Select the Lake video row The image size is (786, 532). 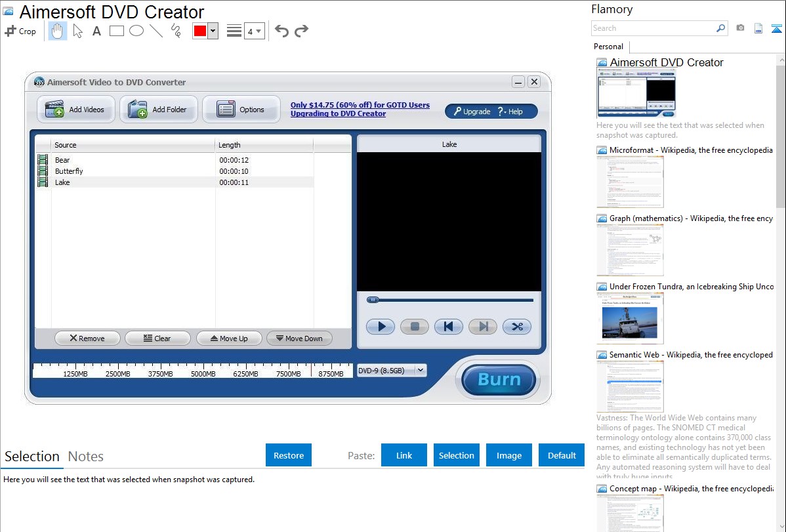pyautogui.click(x=175, y=182)
